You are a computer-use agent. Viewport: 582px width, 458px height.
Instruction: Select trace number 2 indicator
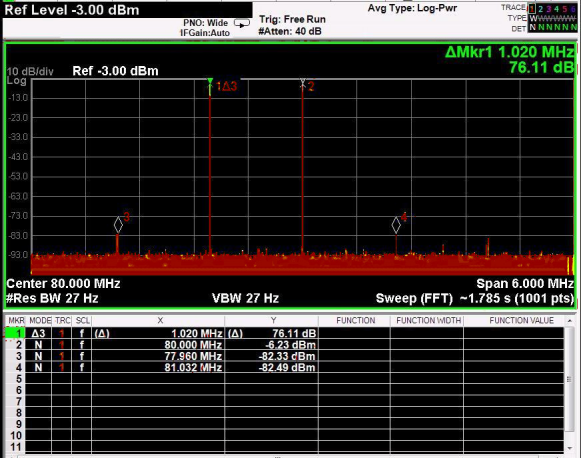[540, 9]
